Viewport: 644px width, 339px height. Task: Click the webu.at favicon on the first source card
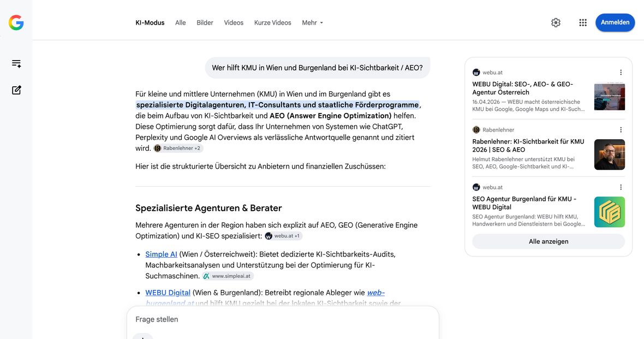click(x=476, y=72)
